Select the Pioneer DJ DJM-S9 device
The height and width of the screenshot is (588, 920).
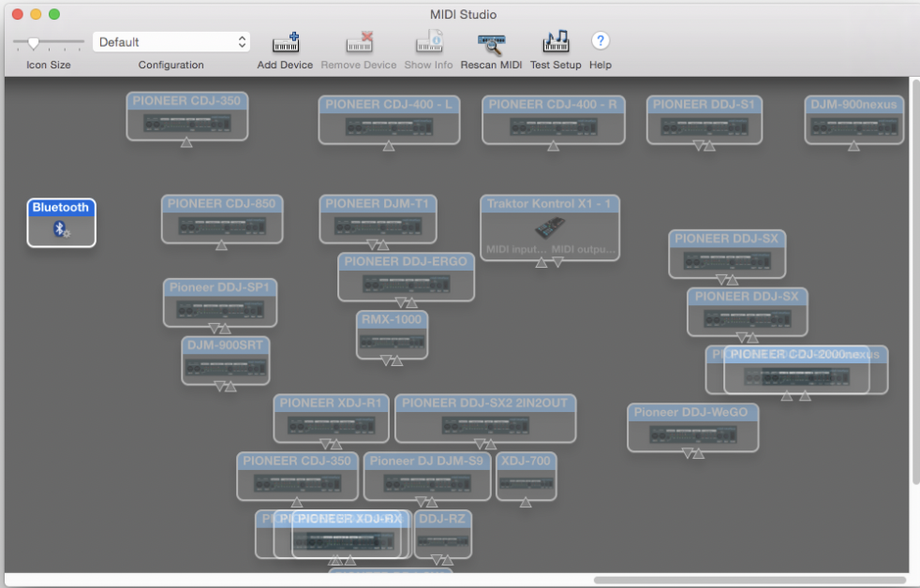427,476
